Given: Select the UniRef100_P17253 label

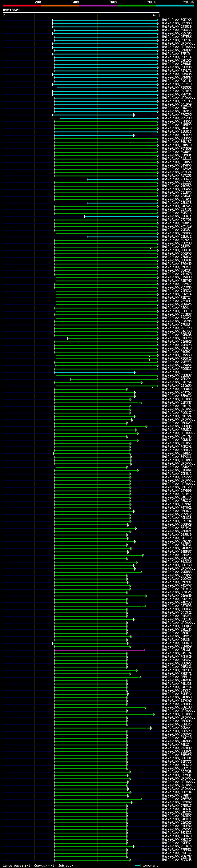Looking at the screenshot, I should click(x=177, y=176).
